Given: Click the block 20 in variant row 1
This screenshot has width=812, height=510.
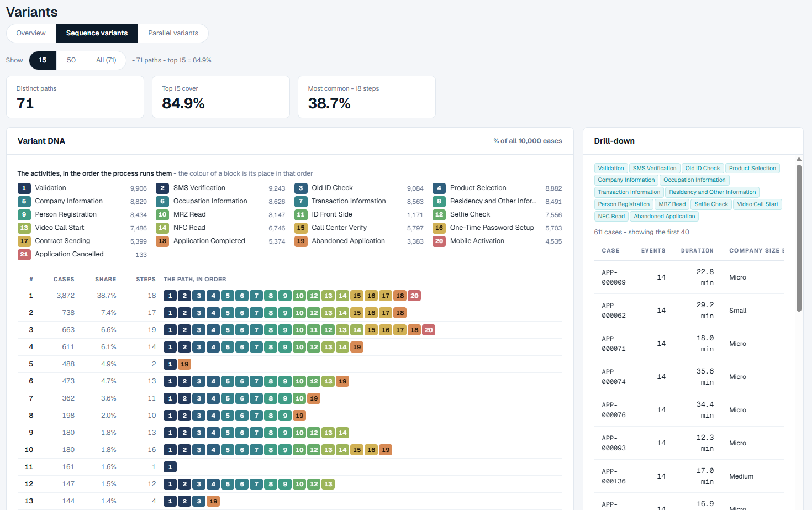Looking at the screenshot, I should (x=414, y=296).
